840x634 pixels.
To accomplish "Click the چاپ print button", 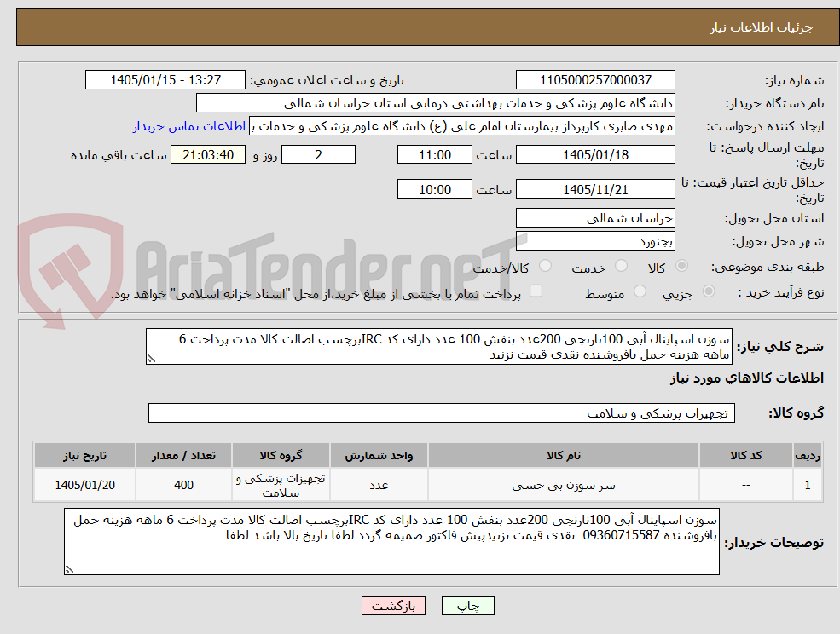I will pos(467,606).
